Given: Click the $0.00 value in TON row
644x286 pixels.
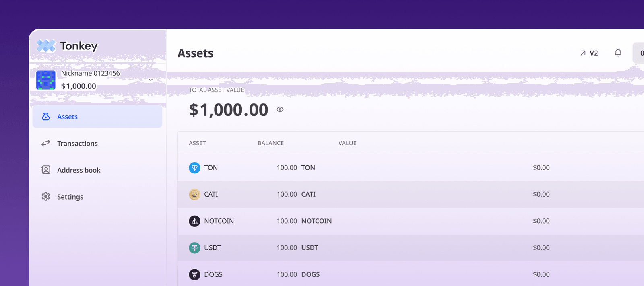Looking at the screenshot, I should 541,168.
